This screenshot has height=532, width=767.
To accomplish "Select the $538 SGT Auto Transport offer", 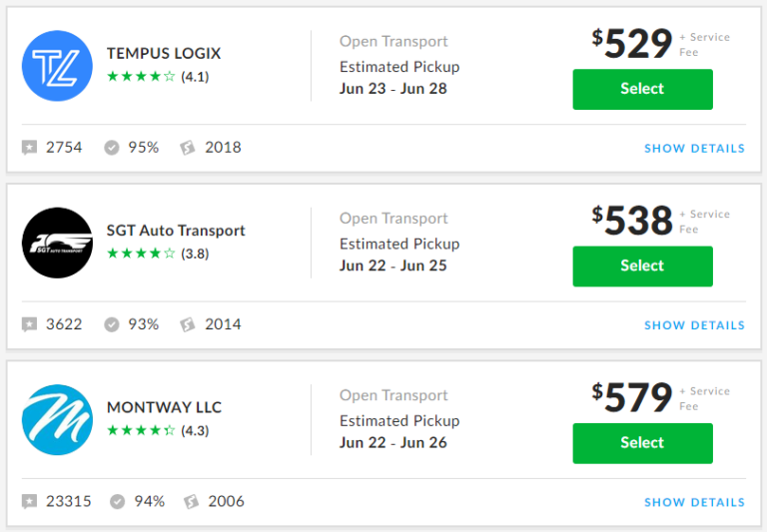I will (x=643, y=266).
